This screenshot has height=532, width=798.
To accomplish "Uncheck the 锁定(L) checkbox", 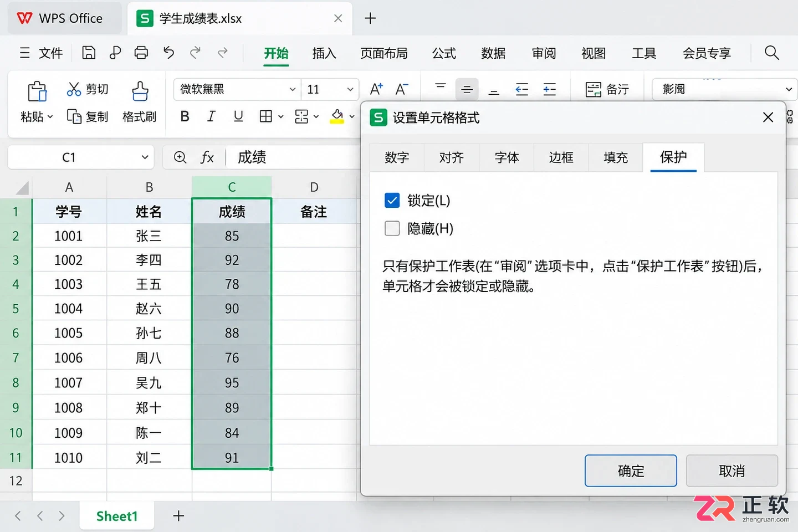I will tap(392, 200).
